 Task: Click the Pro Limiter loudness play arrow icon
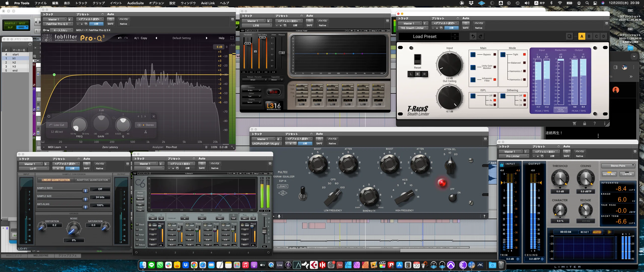point(610,232)
